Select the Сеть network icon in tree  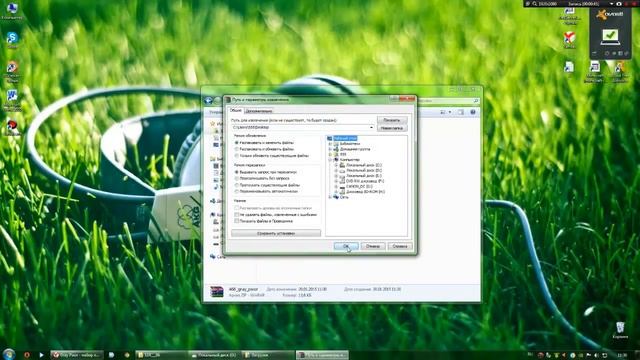tap(336, 197)
